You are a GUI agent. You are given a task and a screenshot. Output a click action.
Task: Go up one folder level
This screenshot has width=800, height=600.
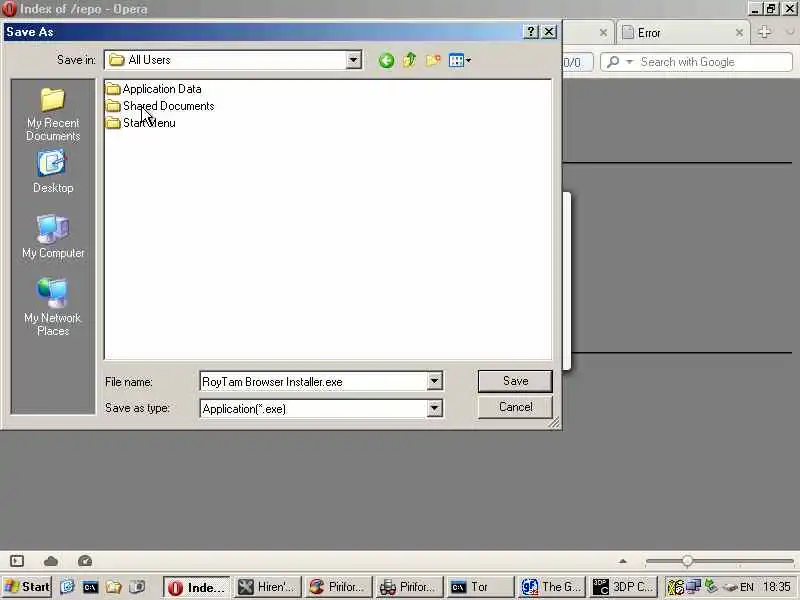tap(409, 61)
